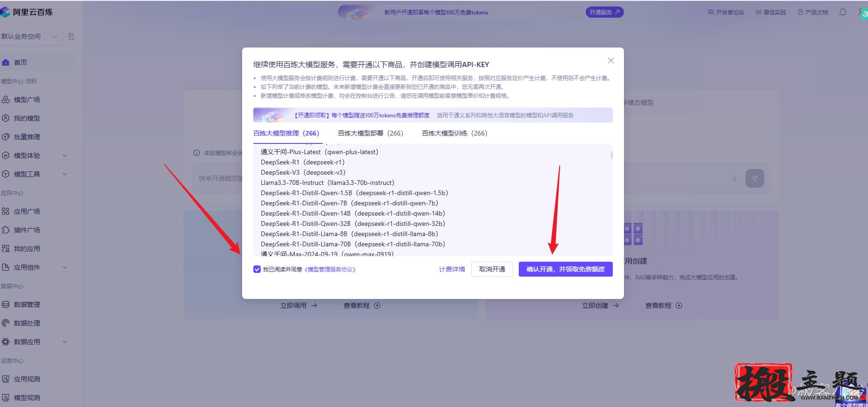Expand the 模型体验 submenu chevron
The width and height of the screenshot is (868, 407).
[65, 156]
